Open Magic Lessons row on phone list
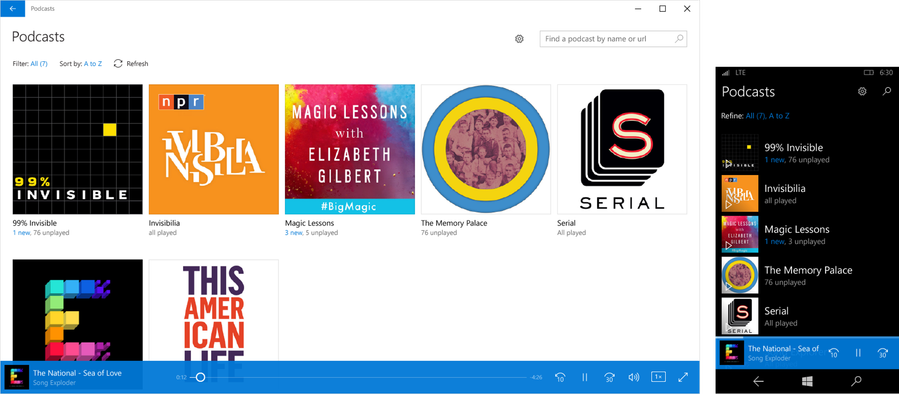This screenshot has width=899, height=394. [x=807, y=235]
